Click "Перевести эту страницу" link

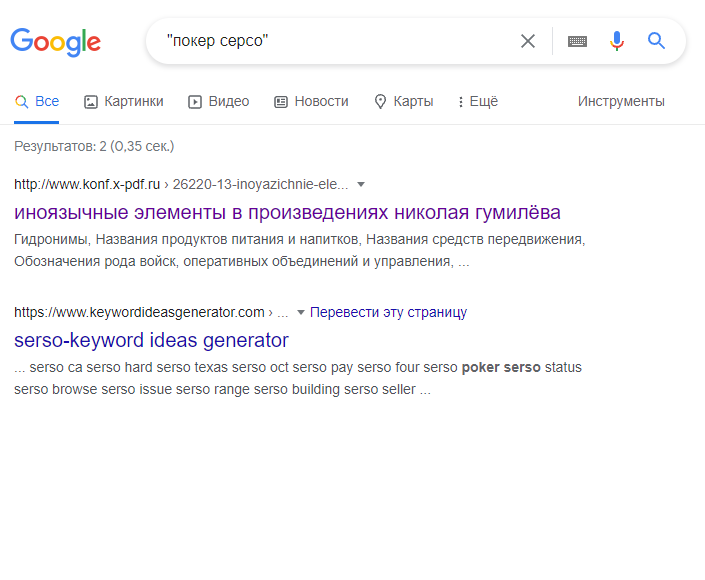coord(388,312)
